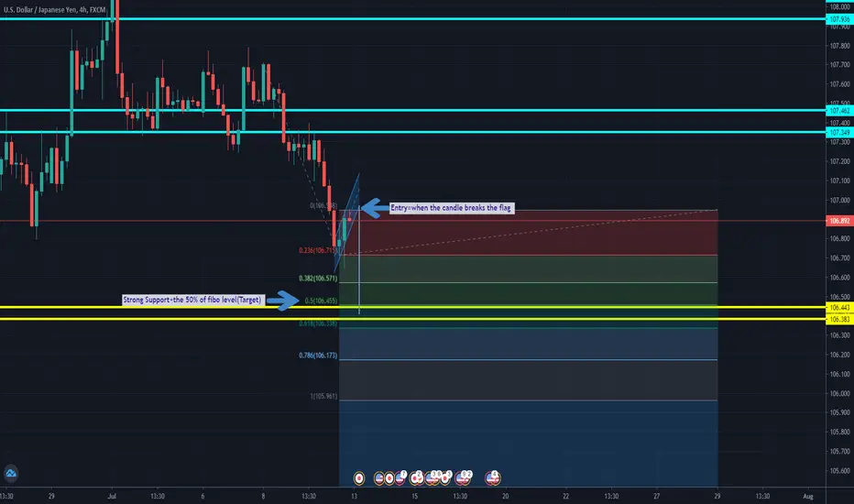Click the '15' date on time axis

(x=414, y=497)
